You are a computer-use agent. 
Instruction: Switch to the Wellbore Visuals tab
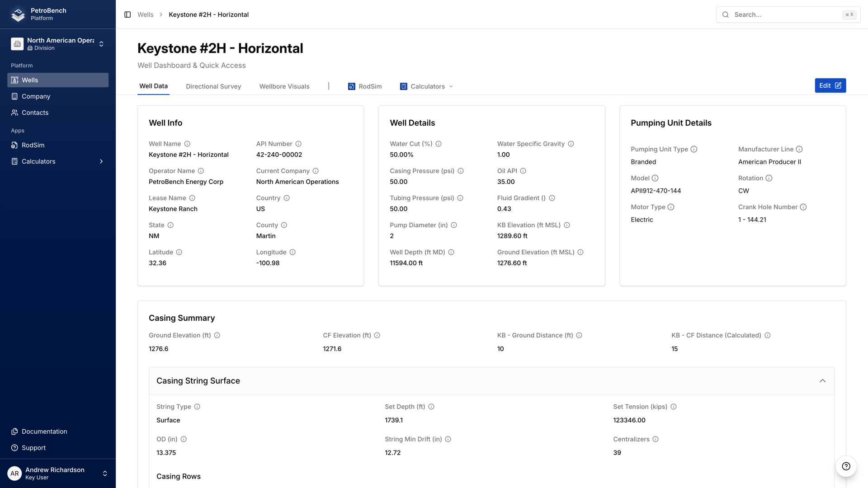(284, 86)
